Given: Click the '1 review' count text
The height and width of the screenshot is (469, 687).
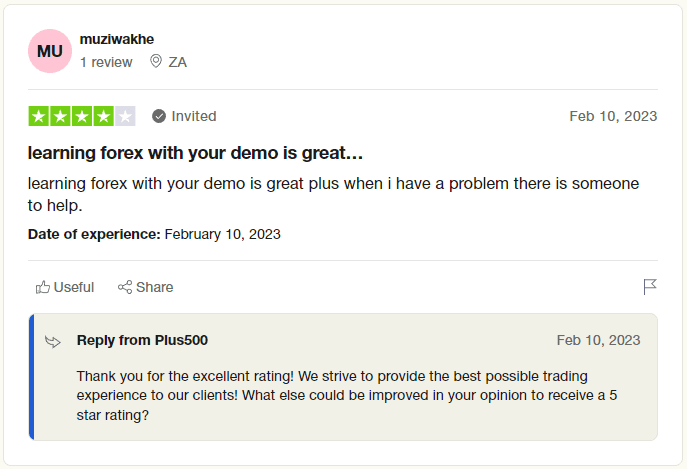Looking at the screenshot, I should click(x=106, y=62).
